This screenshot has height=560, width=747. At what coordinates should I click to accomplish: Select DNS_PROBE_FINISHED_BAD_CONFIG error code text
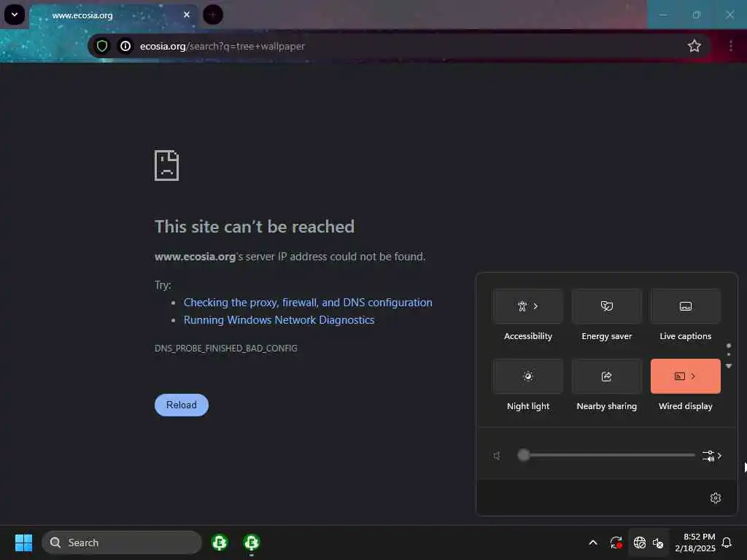click(226, 348)
